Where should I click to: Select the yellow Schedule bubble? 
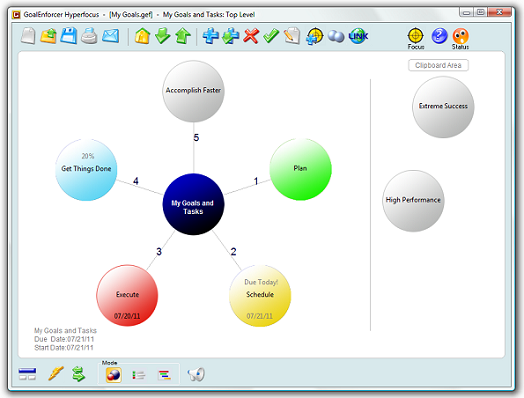260,296
